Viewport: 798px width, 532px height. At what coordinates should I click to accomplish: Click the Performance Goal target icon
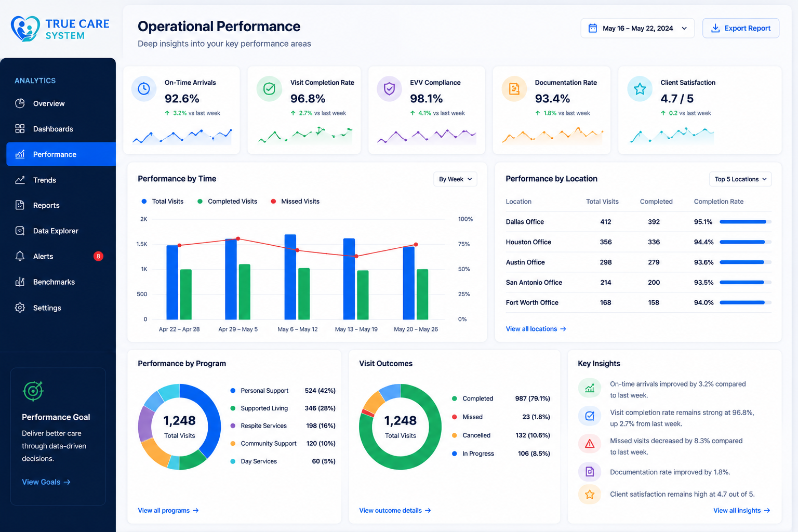tap(33, 391)
